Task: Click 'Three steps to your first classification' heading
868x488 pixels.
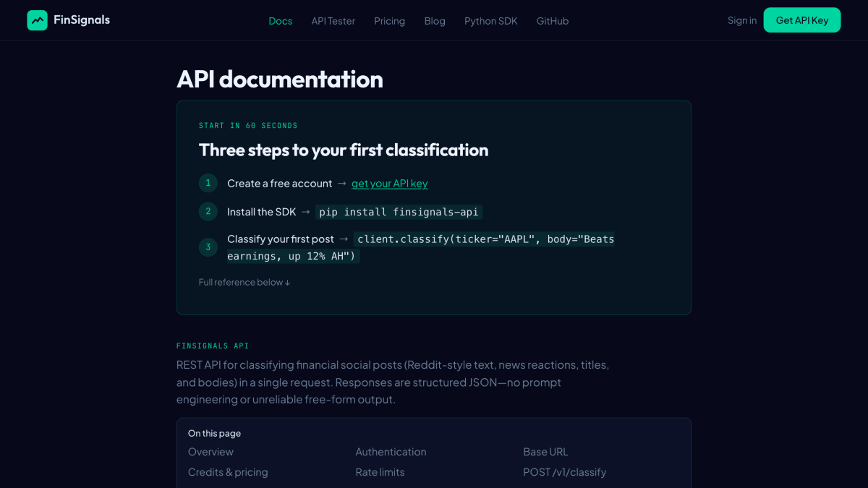Action: 344,150
